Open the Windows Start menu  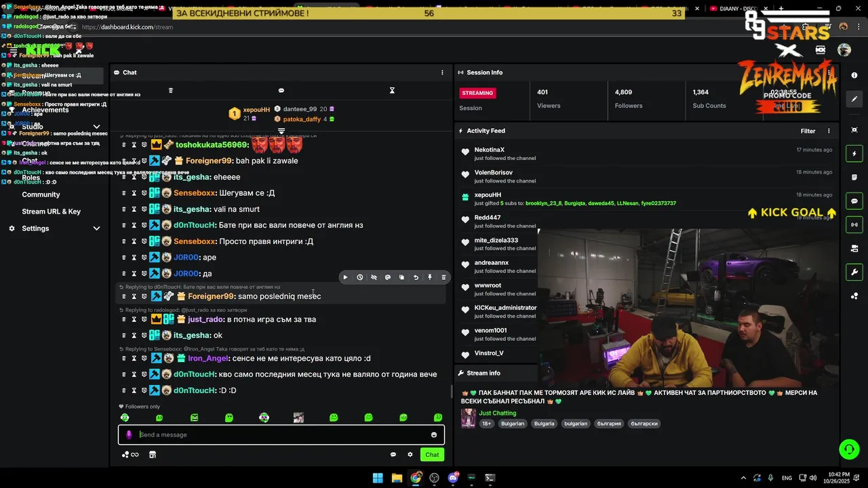pyautogui.click(x=378, y=478)
